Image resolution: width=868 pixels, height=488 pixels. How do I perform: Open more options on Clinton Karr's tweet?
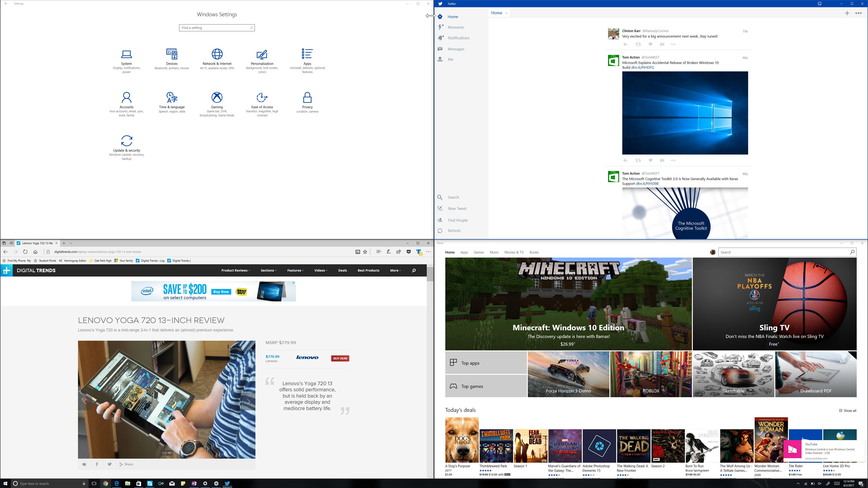tap(673, 45)
